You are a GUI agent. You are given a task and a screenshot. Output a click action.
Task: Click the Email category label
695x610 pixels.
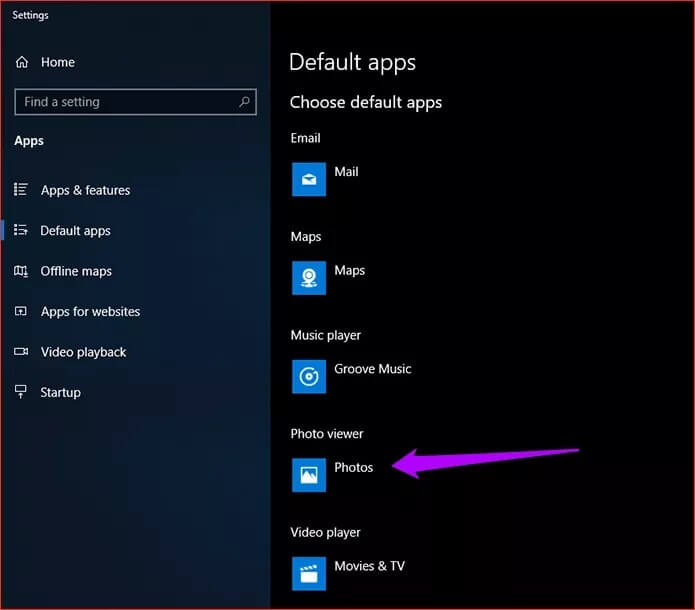pyautogui.click(x=305, y=138)
